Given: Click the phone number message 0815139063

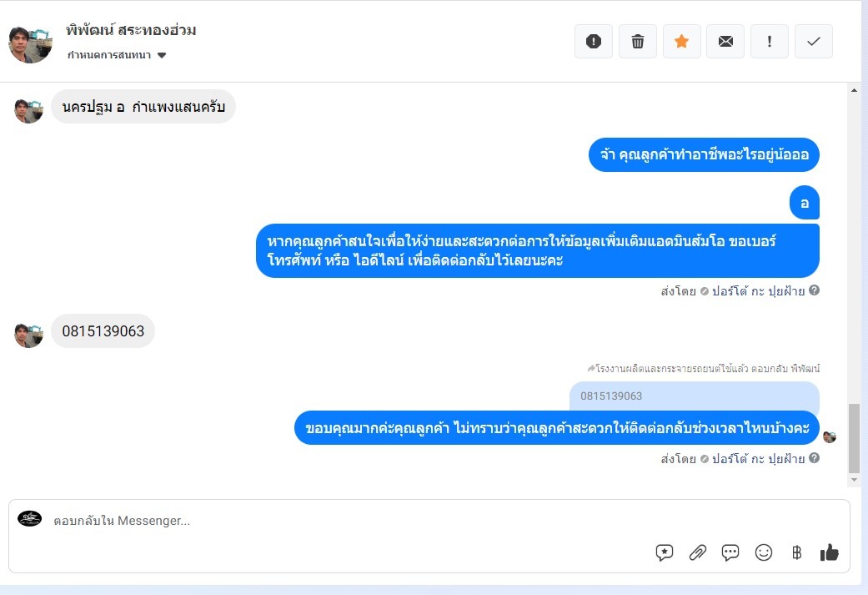Looking at the screenshot, I should 103,331.
